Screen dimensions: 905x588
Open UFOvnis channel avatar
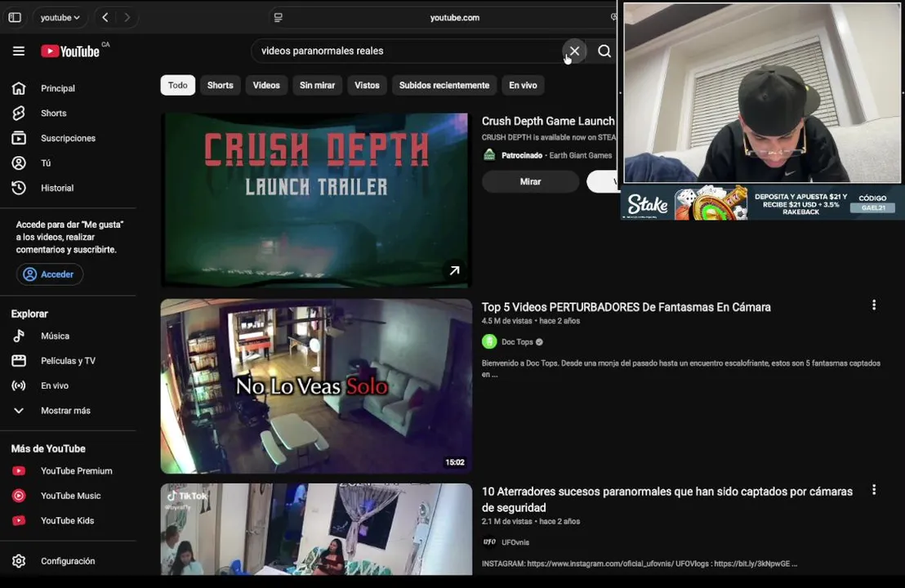click(x=489, y=541)
